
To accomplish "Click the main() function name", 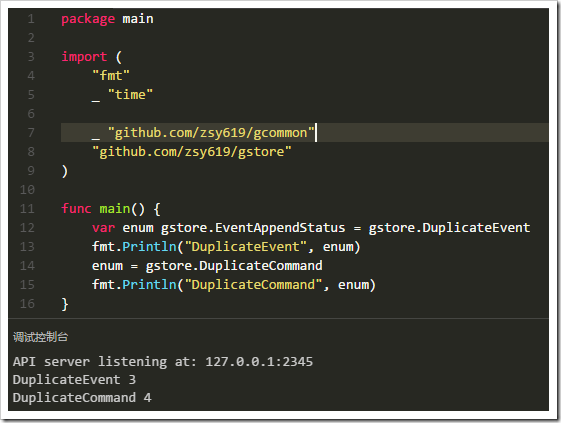I will [x=114, y=209].
